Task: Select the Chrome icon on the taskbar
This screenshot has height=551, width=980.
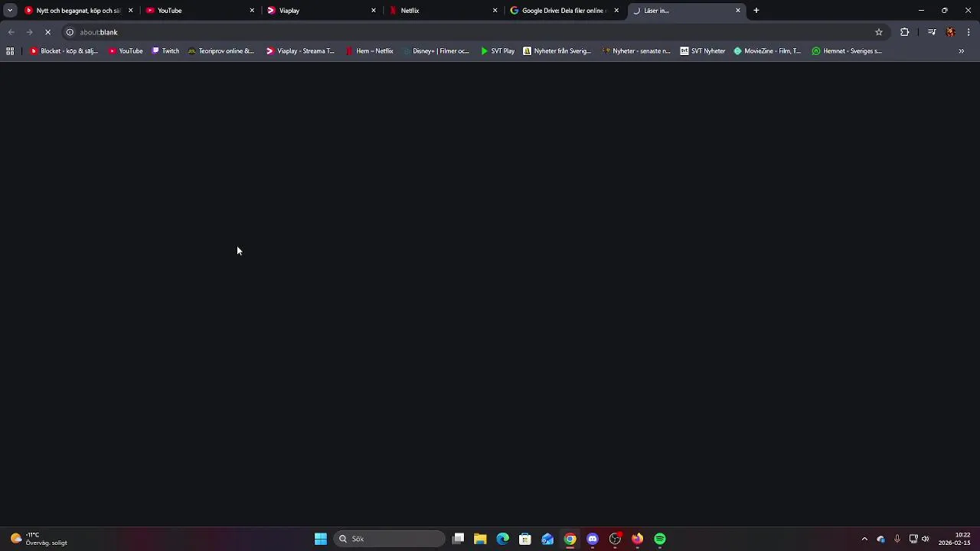Action: click(x=570, y=539)
